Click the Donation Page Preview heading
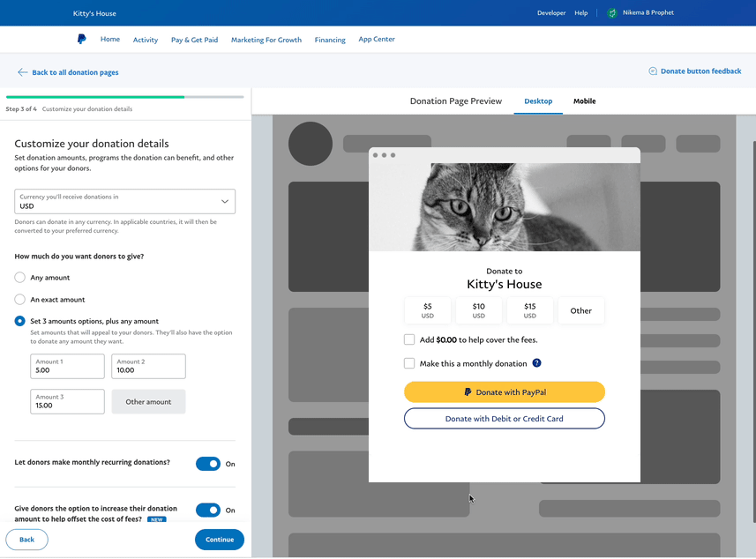This screenshot has height=559, width=756. click(455, 101)
